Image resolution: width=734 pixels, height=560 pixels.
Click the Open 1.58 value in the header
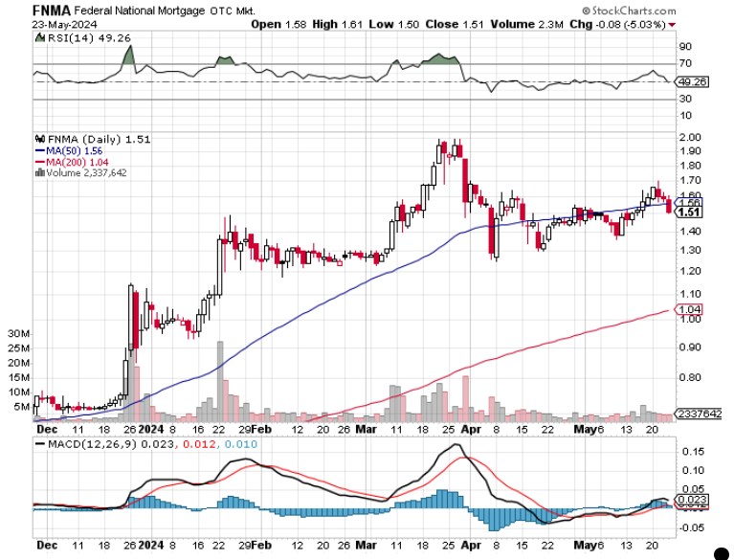[278, 24]
